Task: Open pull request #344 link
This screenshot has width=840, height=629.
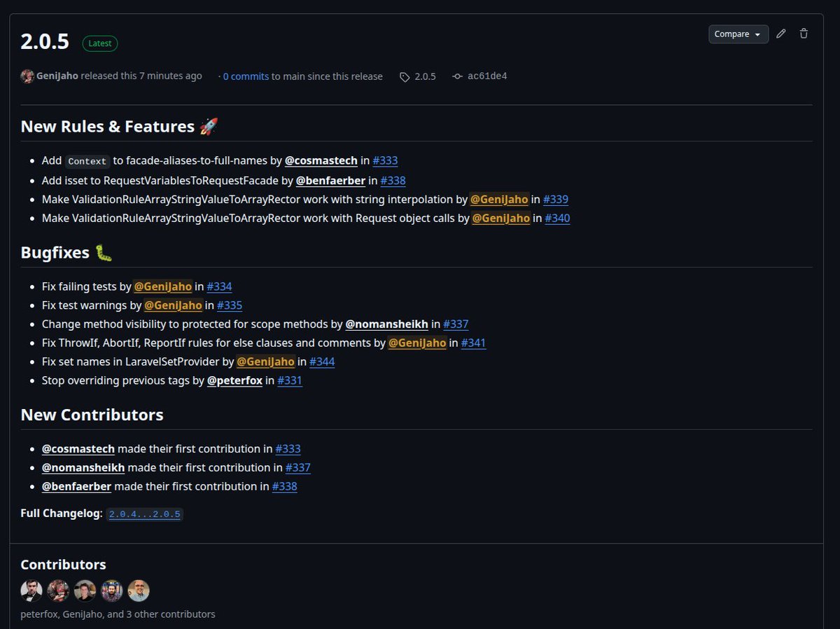Action: click(x=322, y=361)
